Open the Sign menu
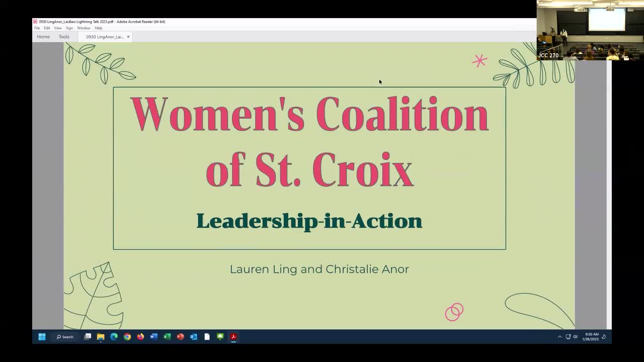Viewport: 644px width, 362px height. pos(69,28)
